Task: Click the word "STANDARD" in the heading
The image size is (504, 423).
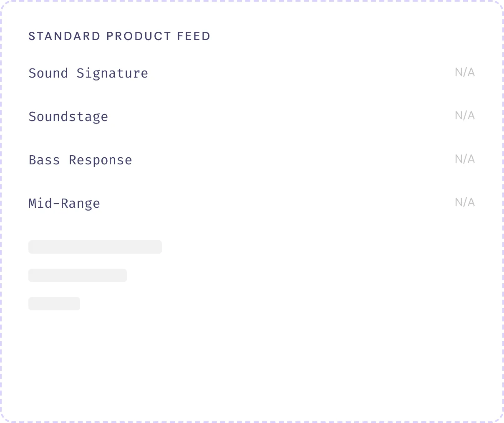Action: coord(64,36)
